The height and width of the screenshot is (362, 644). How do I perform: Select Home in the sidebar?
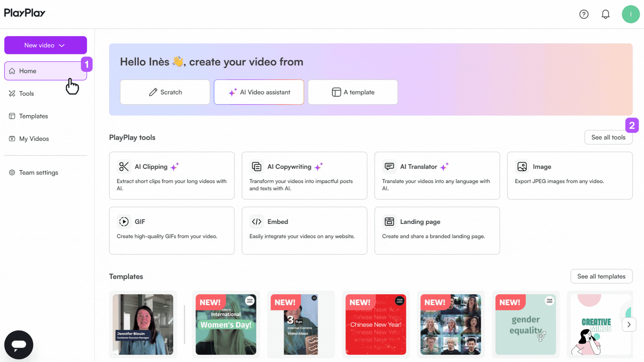point(46,71)
